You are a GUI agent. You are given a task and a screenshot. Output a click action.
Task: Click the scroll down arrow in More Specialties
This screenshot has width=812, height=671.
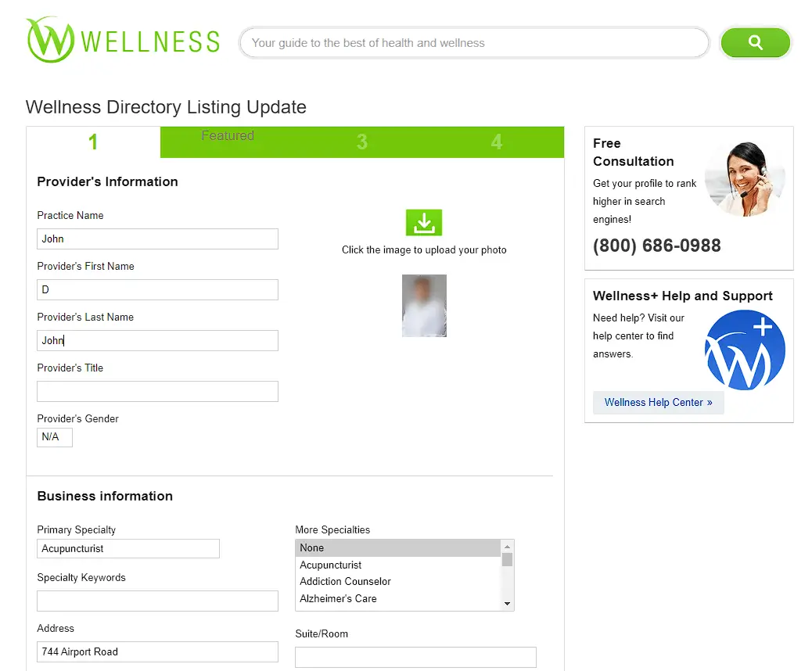pyautogui.click(x=507, y=604)
